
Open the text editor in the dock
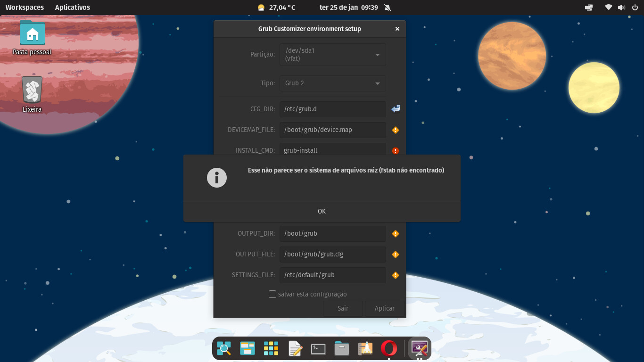tap(295, 349)
